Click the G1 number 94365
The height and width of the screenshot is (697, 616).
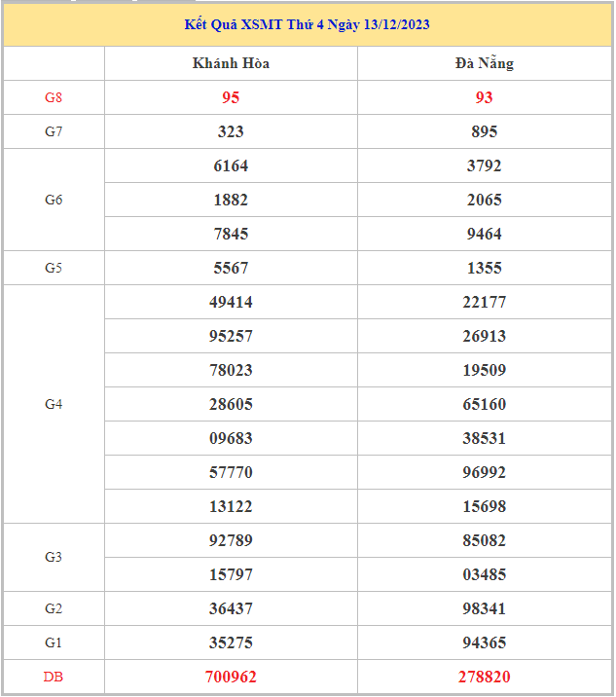484,642
